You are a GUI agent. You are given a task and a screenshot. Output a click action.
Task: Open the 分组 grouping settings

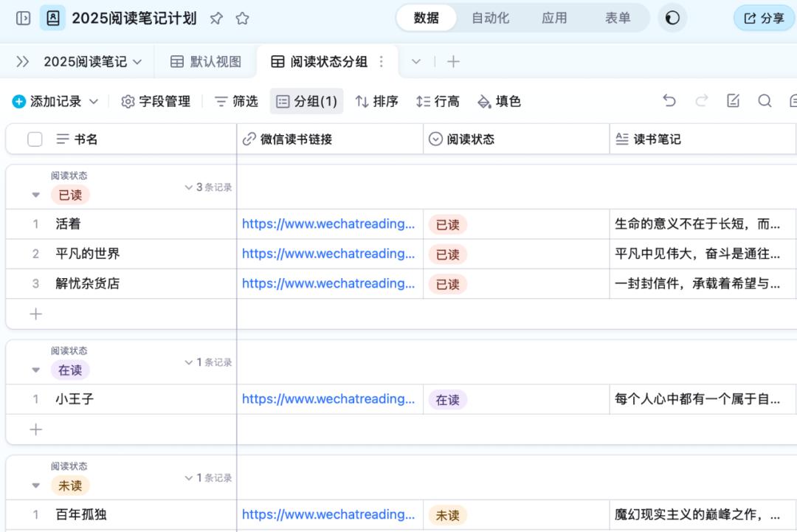307,101
